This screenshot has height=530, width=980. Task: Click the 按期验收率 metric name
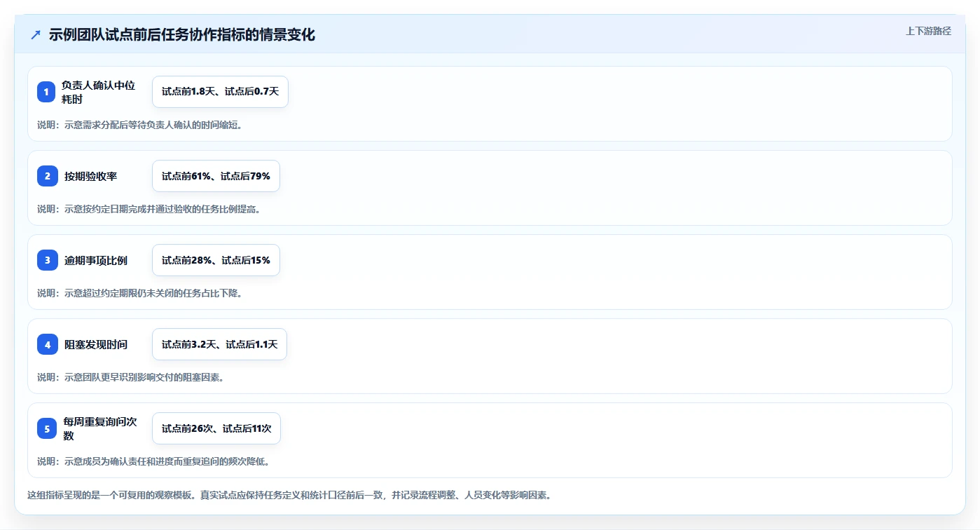pos(91,176)
